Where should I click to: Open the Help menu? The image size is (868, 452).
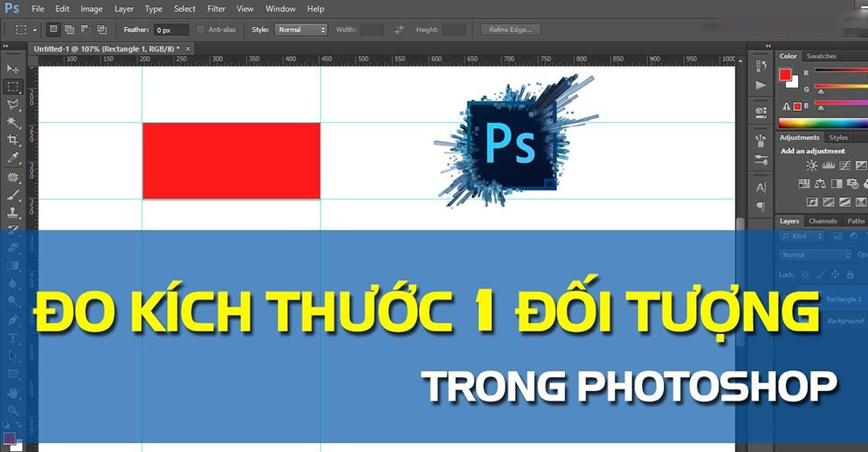316,9
